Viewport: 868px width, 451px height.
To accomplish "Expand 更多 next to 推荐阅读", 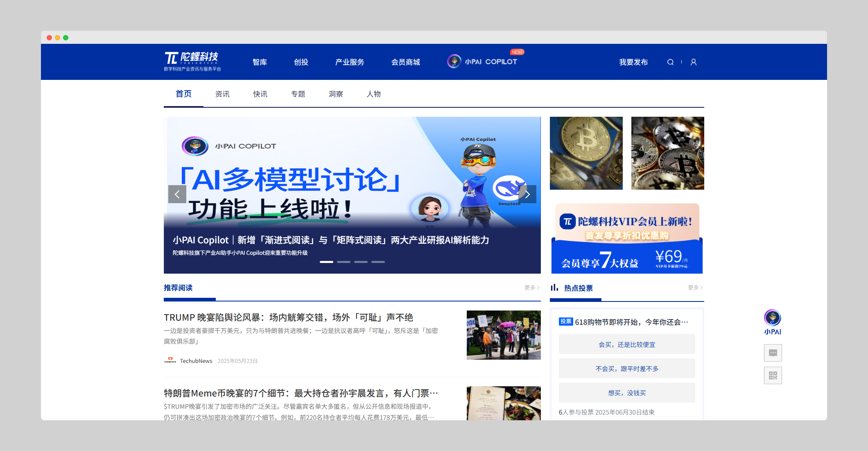I will click(x=532, y=288).
